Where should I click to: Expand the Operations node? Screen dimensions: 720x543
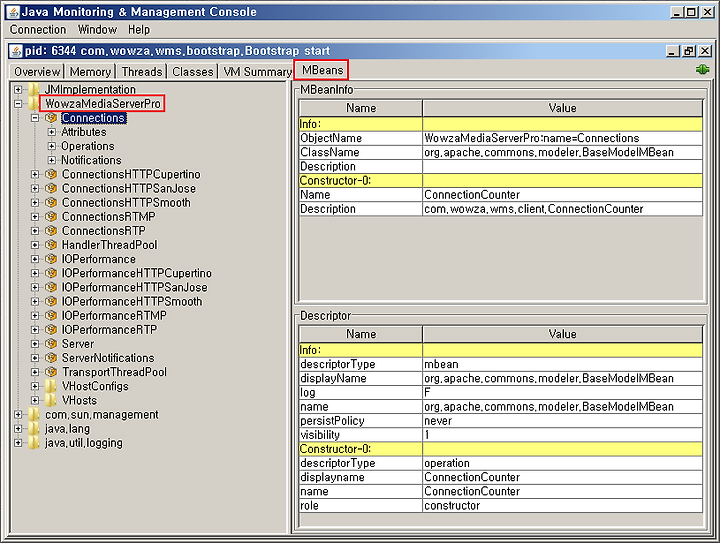click(52, 146)
